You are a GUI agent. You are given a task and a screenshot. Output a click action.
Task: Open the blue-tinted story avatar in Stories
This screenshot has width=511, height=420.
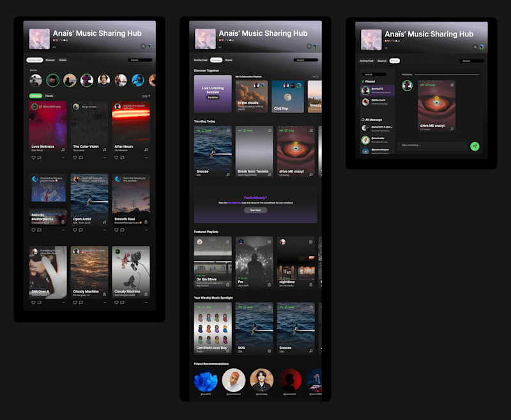point(138,80)
